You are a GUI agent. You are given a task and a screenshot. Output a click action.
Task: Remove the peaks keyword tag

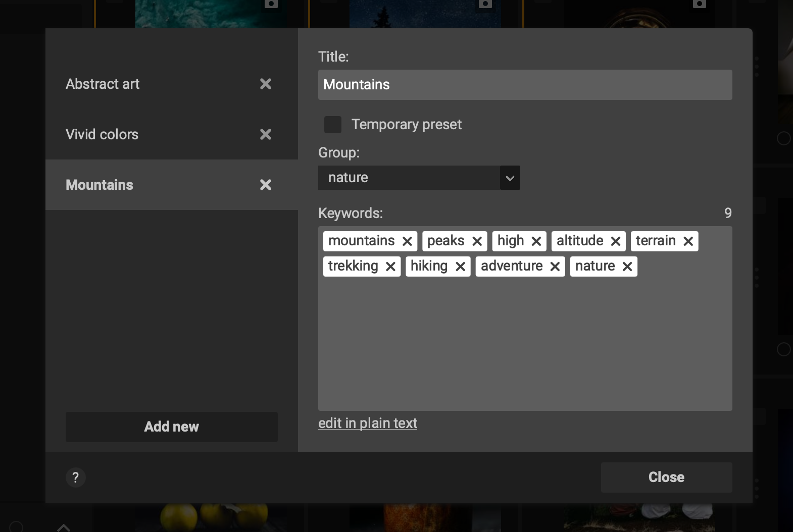pos(477,241)
